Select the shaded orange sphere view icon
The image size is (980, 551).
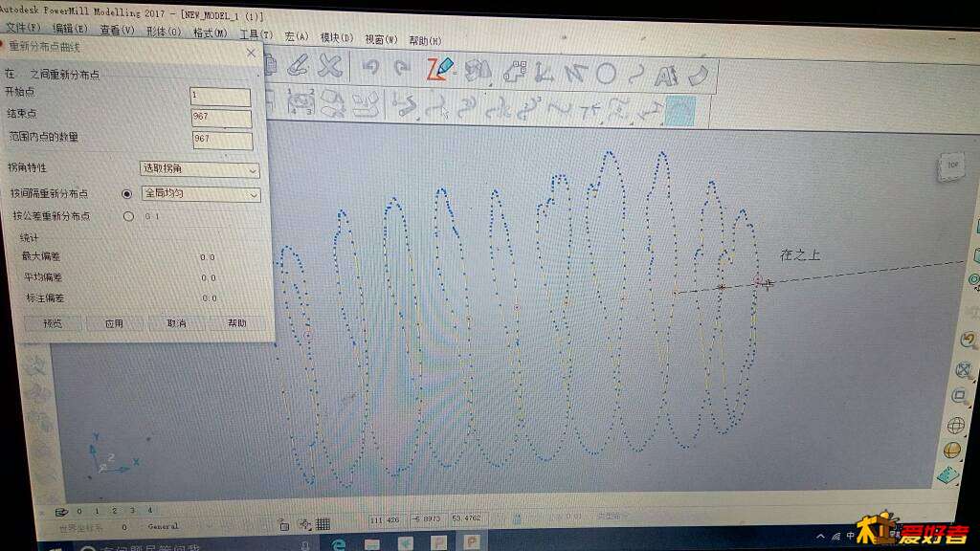click(952, 450)
